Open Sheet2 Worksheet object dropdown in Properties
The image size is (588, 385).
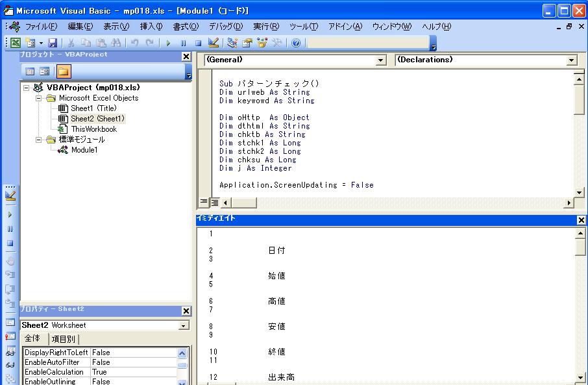(184, 326)
